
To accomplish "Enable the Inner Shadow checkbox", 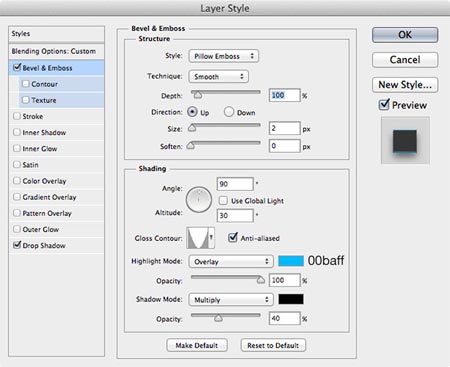I will 16,132.
